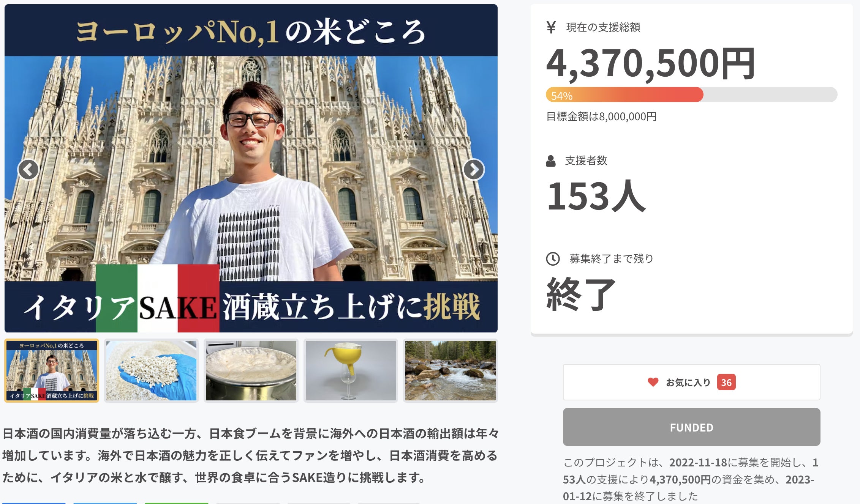Viewport: 860px width, 504px height.
Task: Click the 54% funding progress bar
Action: 691,94
